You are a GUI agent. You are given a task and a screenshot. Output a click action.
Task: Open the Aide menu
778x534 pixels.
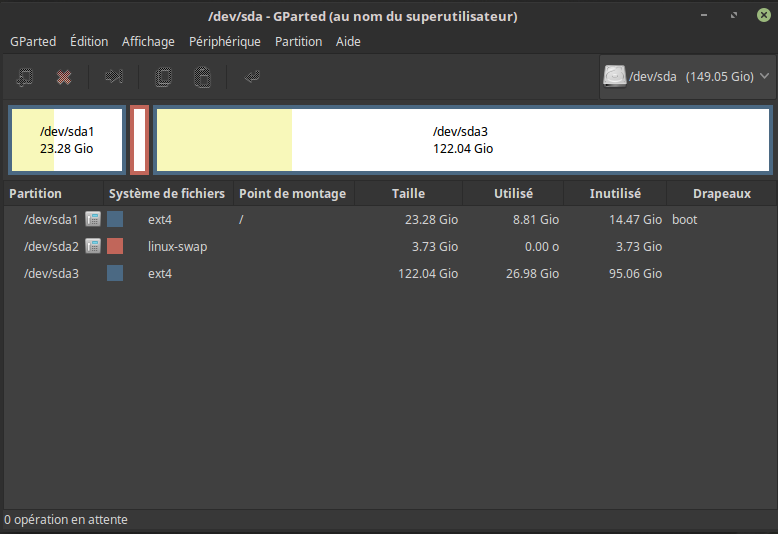pos(348,41)
